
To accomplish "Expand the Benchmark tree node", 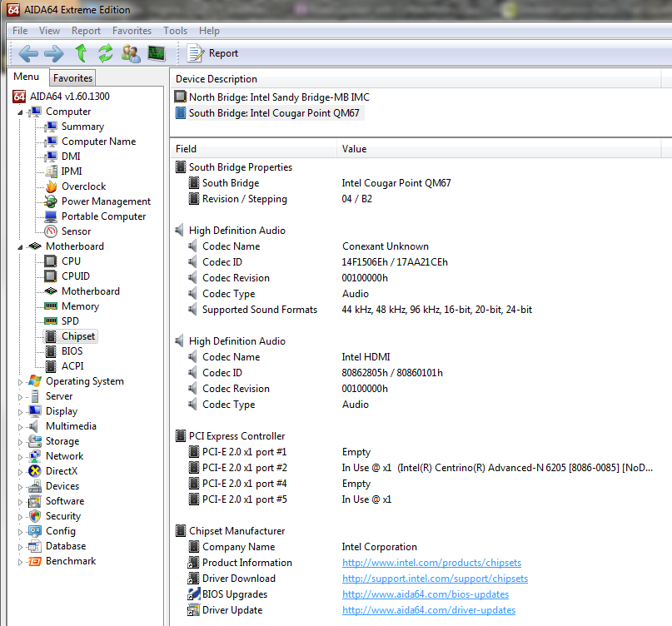I will [21, 561].
